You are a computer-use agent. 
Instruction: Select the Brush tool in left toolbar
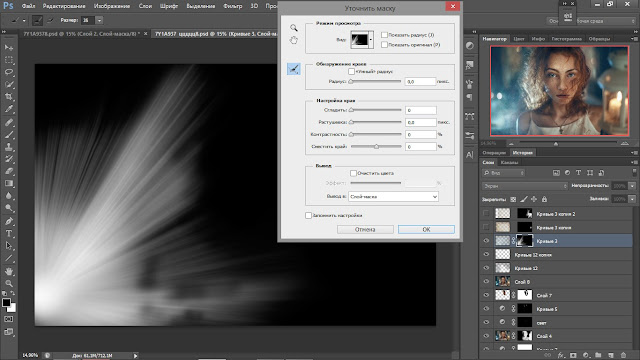coord(9,134)
